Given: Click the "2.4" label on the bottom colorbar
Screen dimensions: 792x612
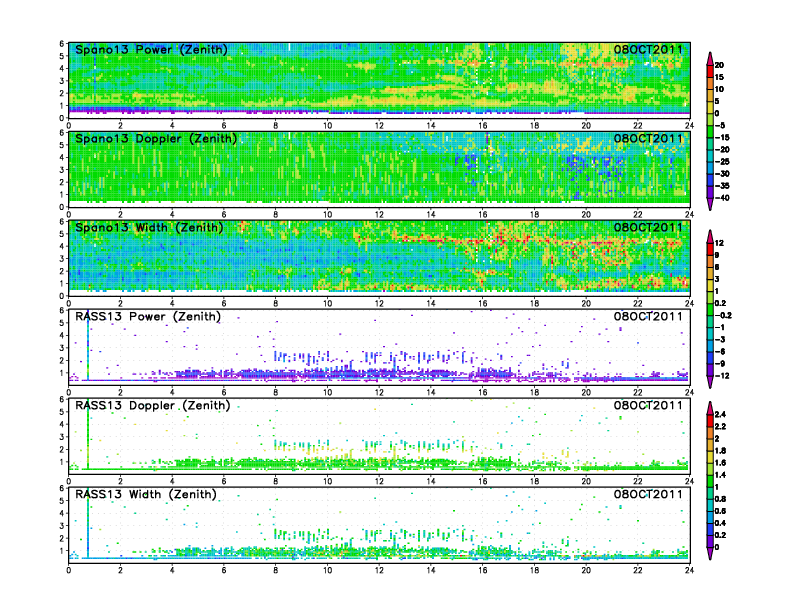Looking at the screenshot, I should [720, 415].
